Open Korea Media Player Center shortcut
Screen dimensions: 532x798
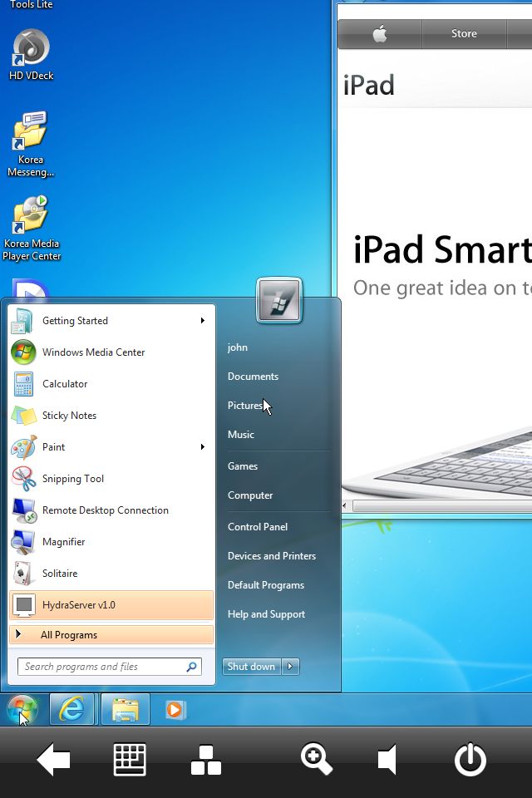[31, 229]
